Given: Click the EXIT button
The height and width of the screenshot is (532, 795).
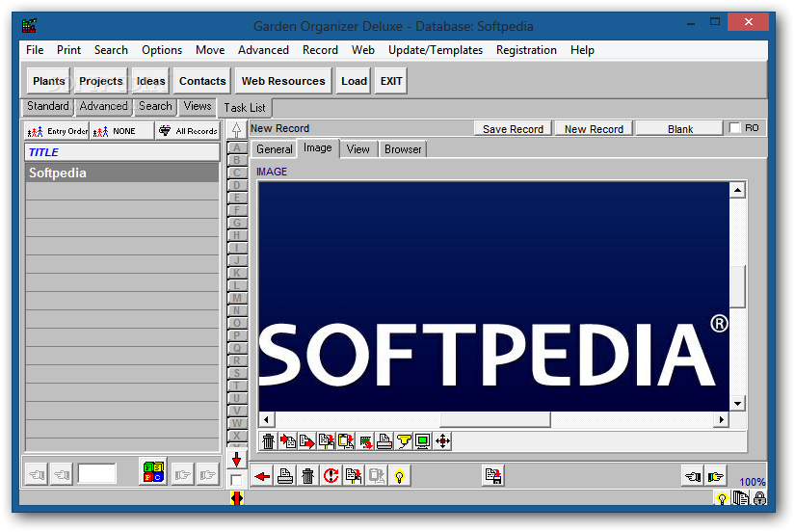Looking at the screenshot, I should (391, 81).
